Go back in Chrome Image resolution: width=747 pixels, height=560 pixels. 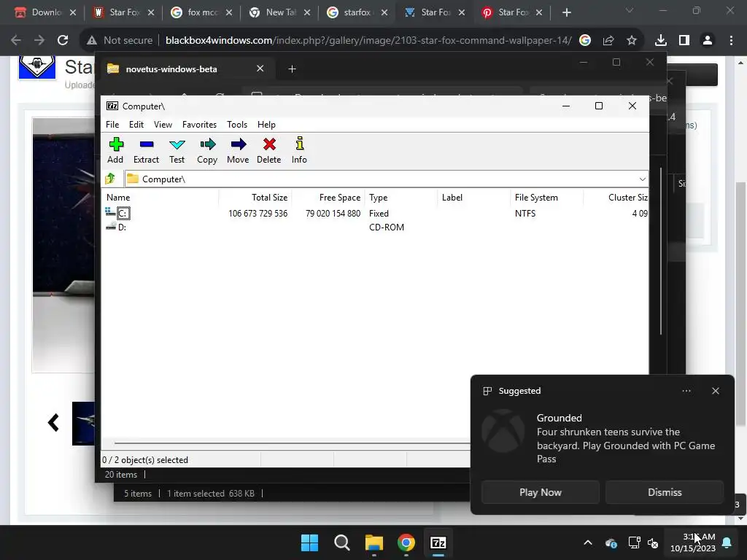click(x=16, y=41)
